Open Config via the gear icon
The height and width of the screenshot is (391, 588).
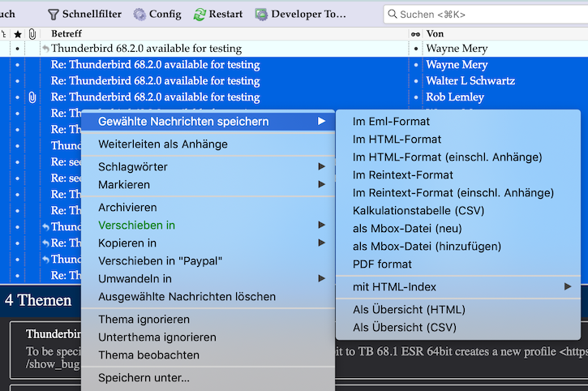tap(139, 14)
